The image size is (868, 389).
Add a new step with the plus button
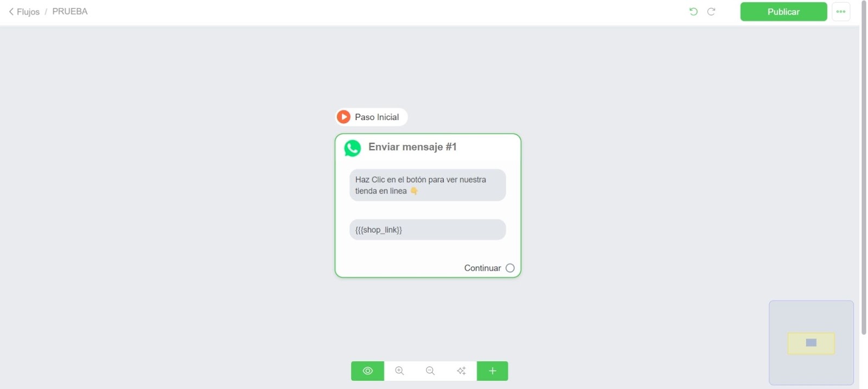point(493,371)
